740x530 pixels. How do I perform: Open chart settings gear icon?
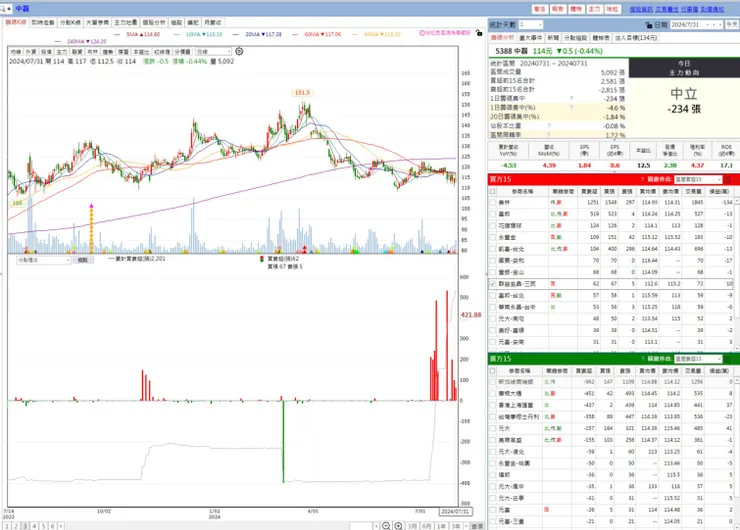239,51
